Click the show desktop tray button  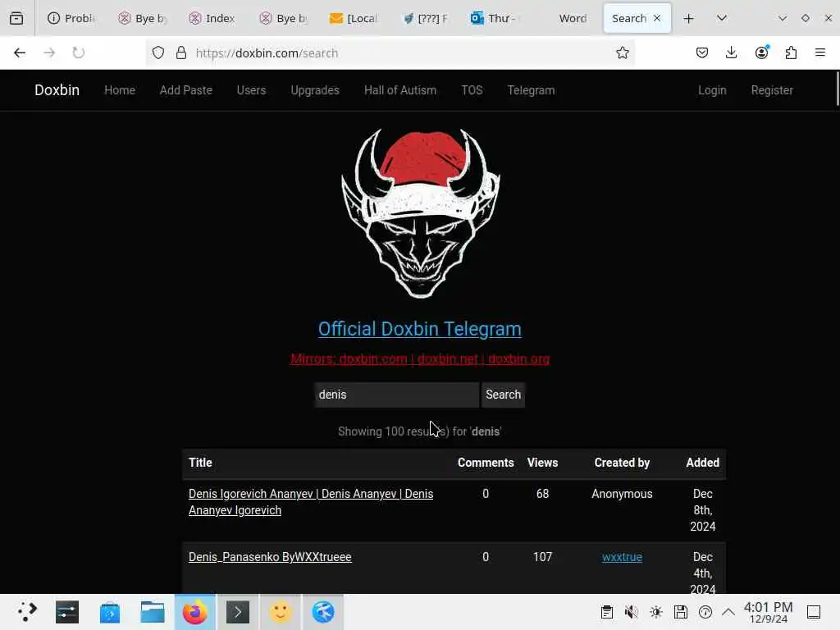click(814, 612)
